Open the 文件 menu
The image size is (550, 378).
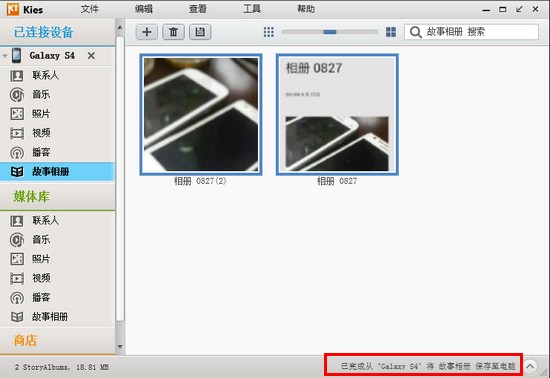pyautogui.click(x=90, y=9)
